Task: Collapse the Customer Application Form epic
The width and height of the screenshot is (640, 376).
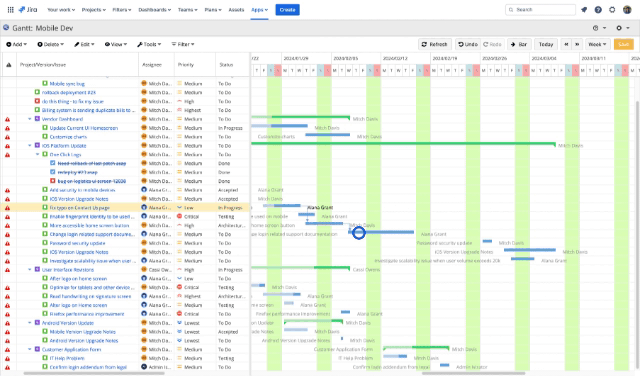Action: pos(30,349)
